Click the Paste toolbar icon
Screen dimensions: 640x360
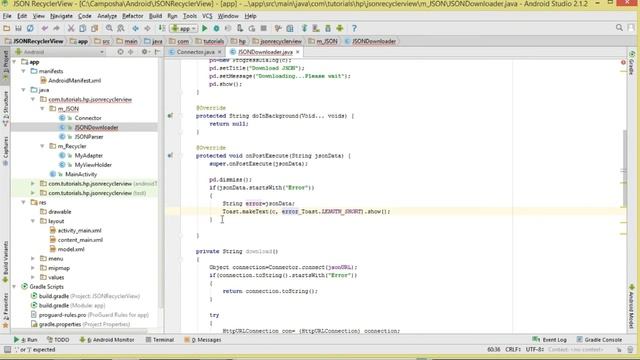pos(94,28)
